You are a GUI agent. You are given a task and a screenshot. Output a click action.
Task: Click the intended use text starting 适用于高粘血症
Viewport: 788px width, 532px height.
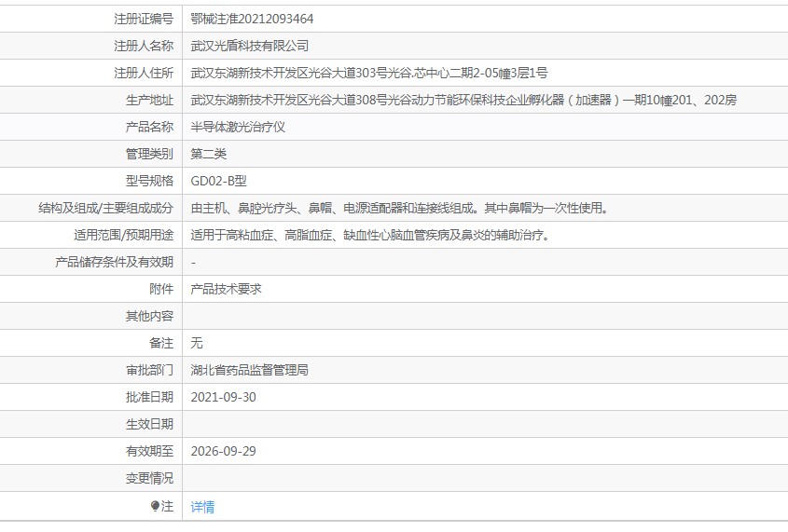pos(370,236)
